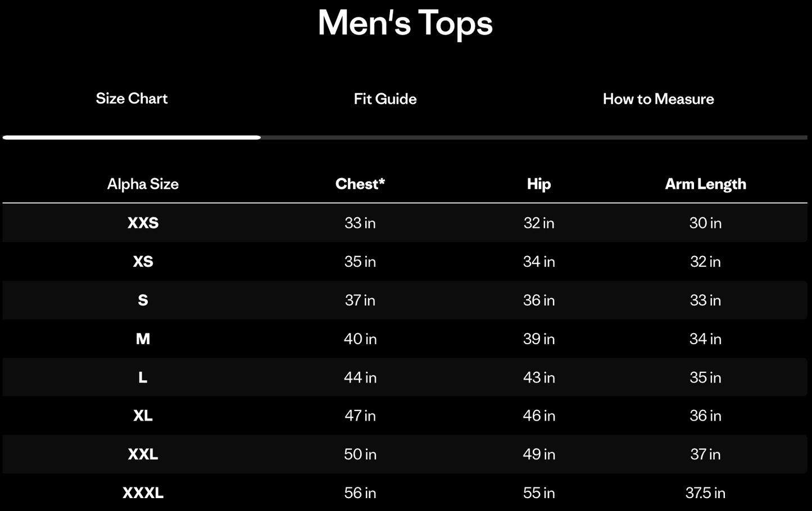Click the Men's Tops title
Viewport: 812px width, 511px height.
point(405,24)
